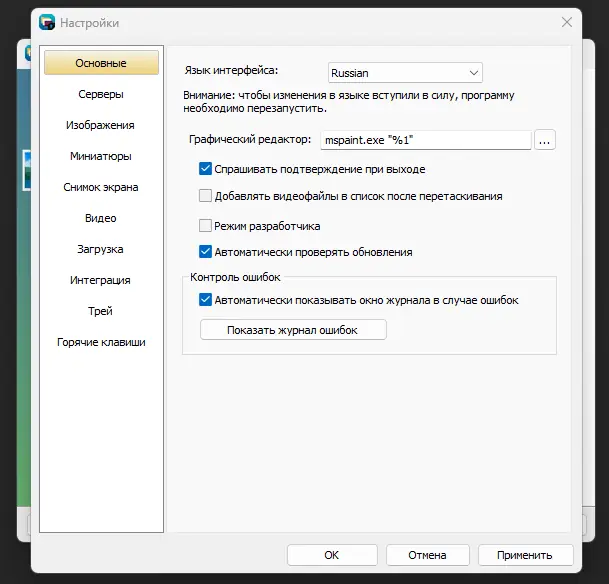Close the Настройки dialog window
This screenshot has width=609, height=584.
point(567,22)
